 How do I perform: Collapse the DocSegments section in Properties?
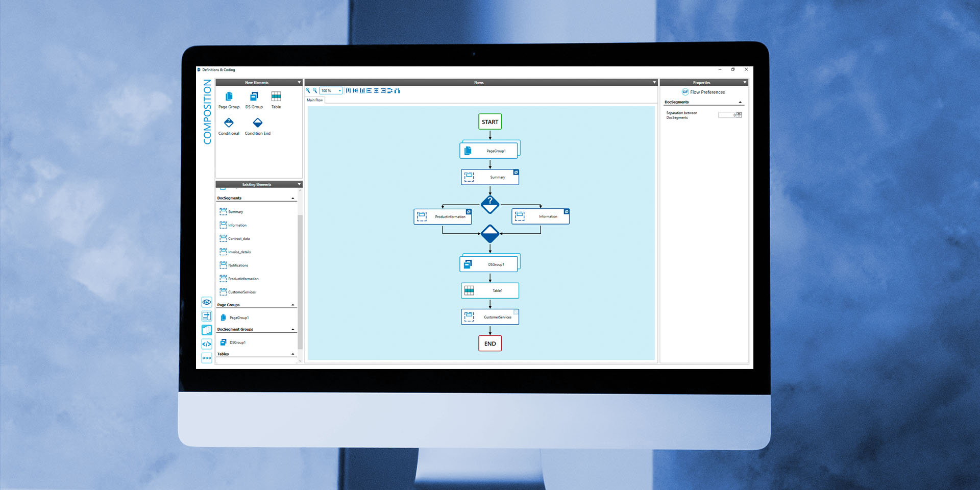click(x=740, y=102)
